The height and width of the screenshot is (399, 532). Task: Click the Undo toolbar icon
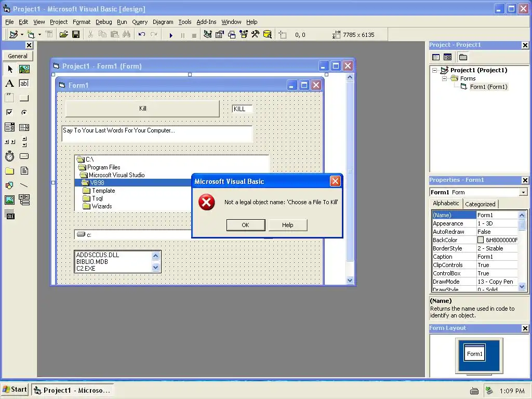pyautogui.click(x=142, y=35)
